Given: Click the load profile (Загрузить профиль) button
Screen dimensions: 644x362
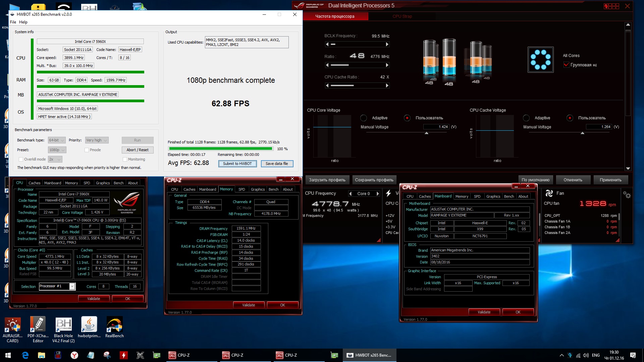Looking at the screenshot, I should click(x=327, y=180).
